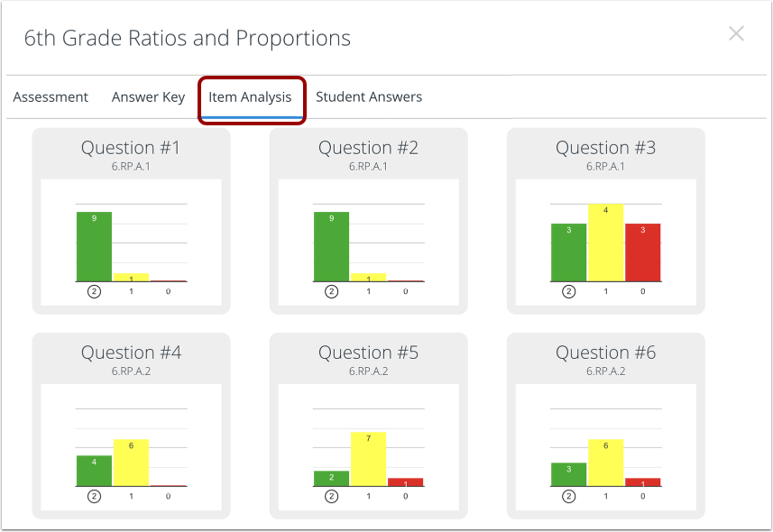Click the green bar labeled 9 in Question #2

332,243
